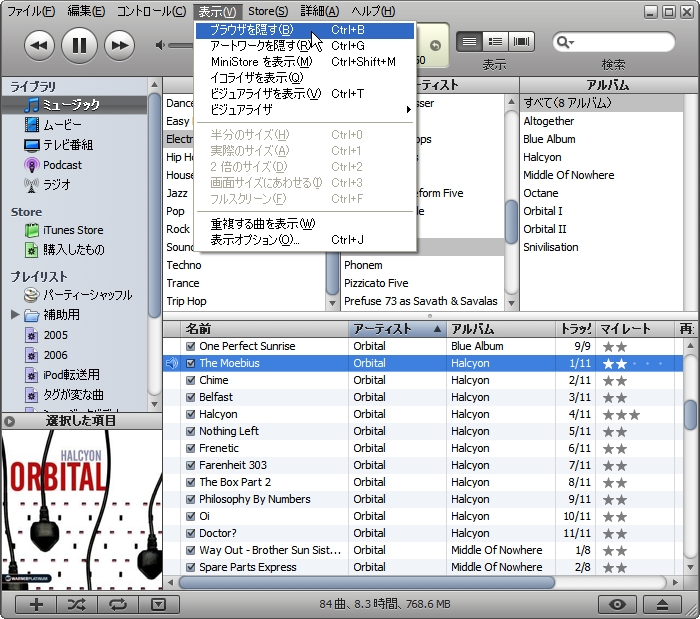
Task: Open コントロール menu
Action: click(151, 11)
